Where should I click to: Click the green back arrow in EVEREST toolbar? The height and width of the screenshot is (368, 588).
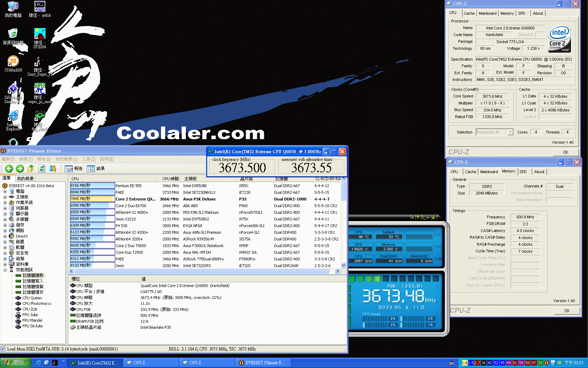9,168
